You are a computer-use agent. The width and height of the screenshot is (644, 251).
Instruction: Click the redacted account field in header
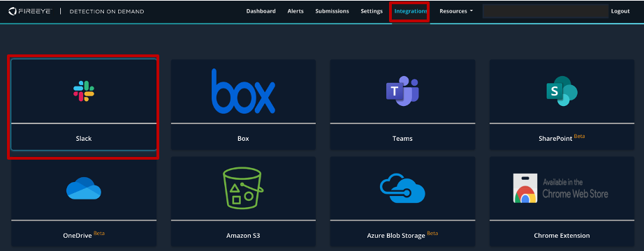pyautogui.click(x=546, y=11)
